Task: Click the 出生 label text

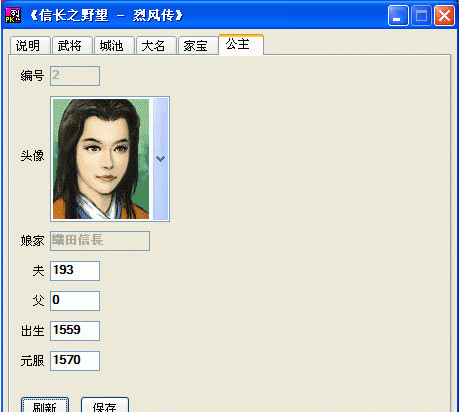Action: coord(32,331)
